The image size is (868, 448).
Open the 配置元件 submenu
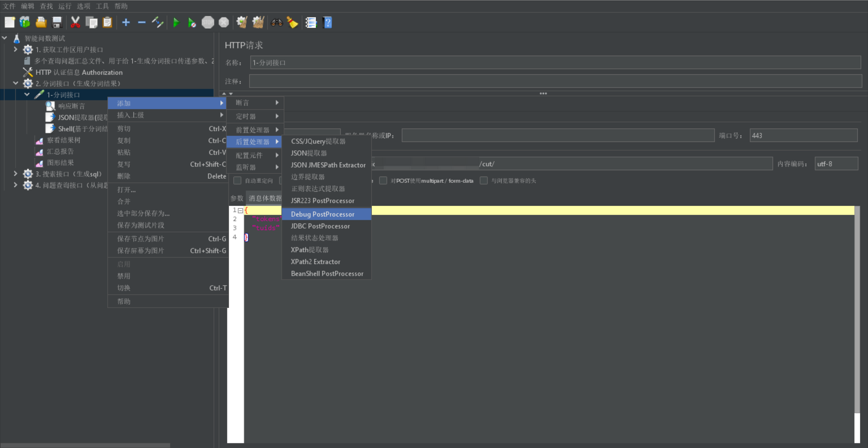click(x=255, y=155)
